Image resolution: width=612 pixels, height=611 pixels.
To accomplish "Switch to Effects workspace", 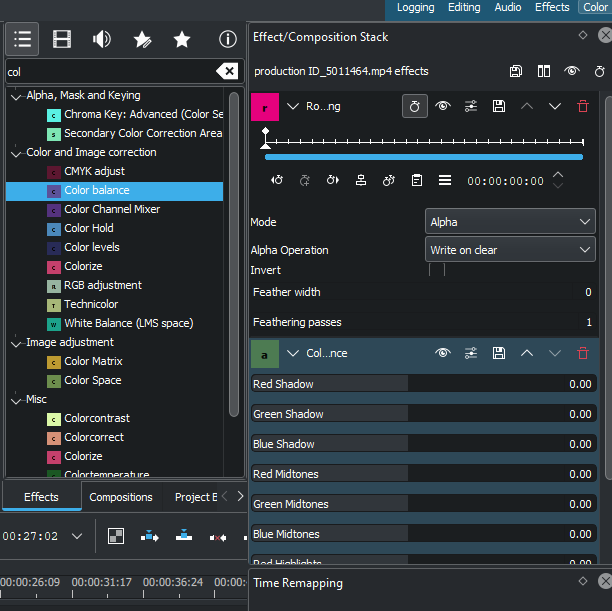I will [552, 7].
